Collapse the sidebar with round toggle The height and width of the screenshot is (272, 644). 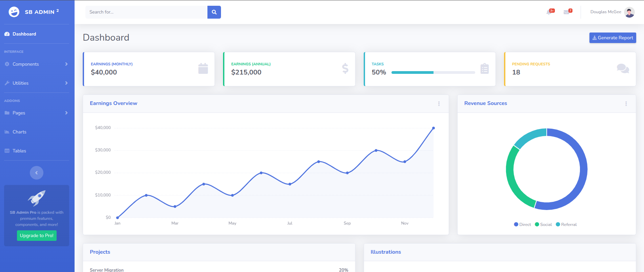click(37, 173)
